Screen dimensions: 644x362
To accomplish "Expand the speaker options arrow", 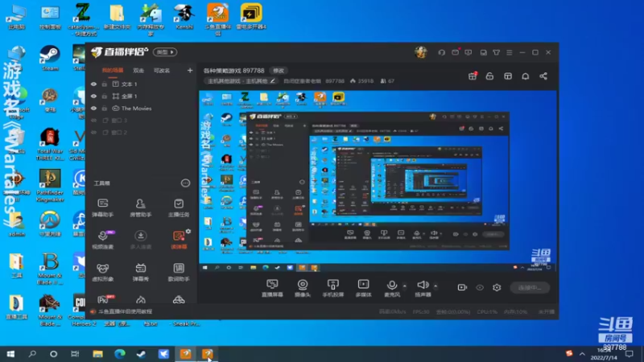I will [436, 286].
